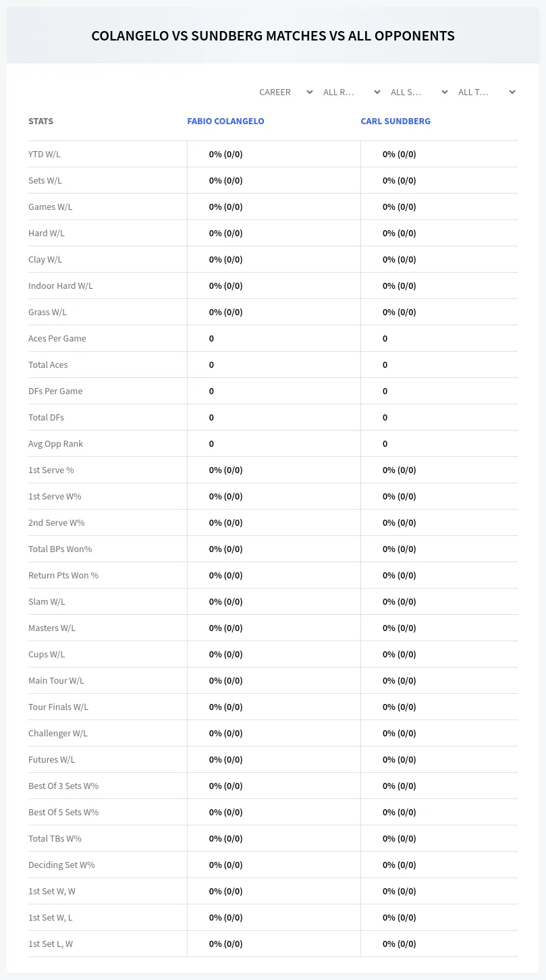This screenshot has height=980, width=546.
Task: Expand the ALL R... rounds dropdown
Action: click(x=352, y=92)
